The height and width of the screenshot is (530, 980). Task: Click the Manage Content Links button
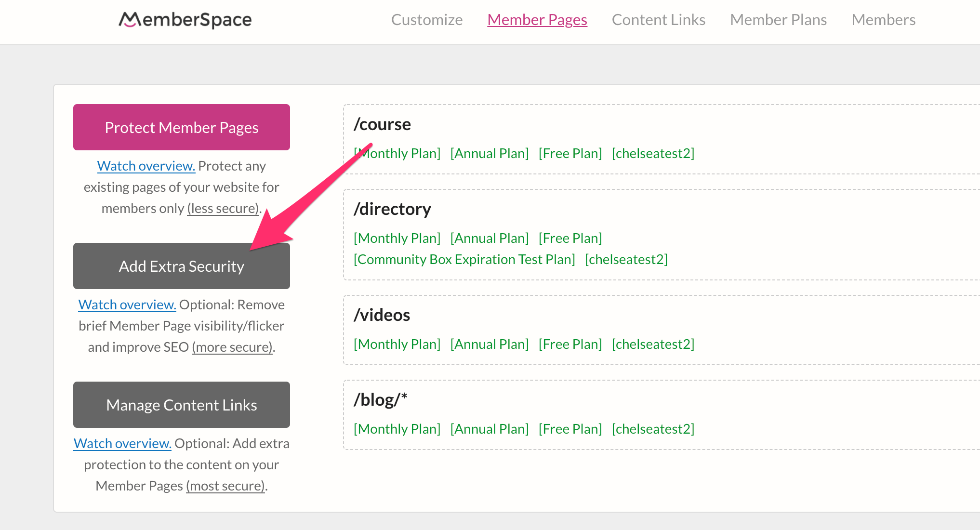[181, 404]
